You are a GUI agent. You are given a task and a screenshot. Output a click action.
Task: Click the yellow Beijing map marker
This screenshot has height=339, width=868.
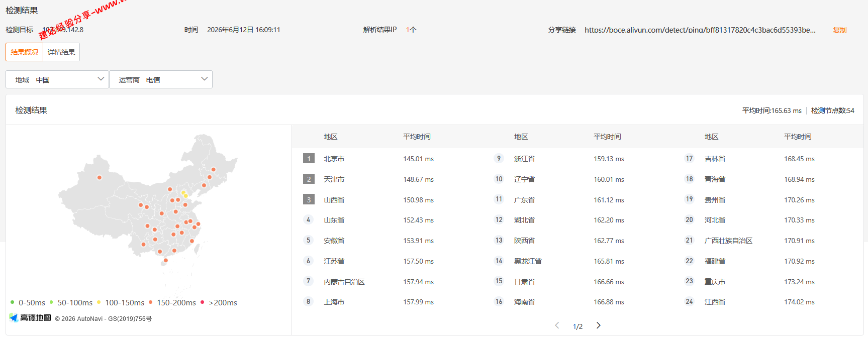tap(183, 192)
